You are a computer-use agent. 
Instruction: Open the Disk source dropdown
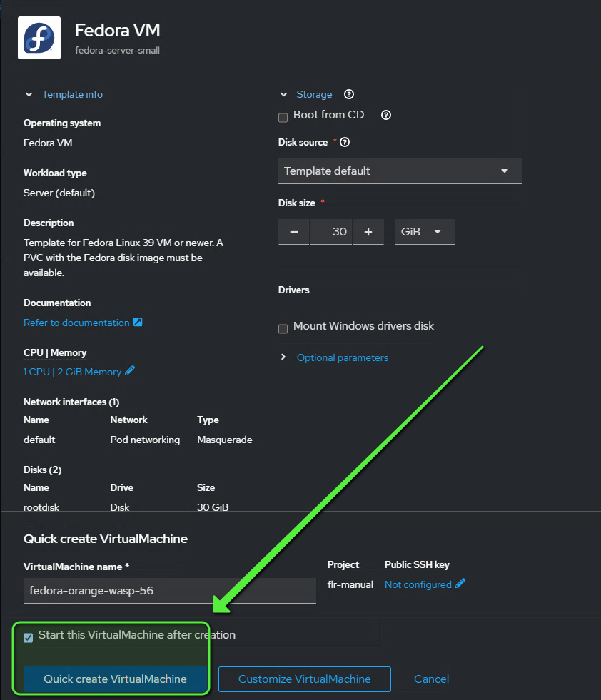coord(400,171)
